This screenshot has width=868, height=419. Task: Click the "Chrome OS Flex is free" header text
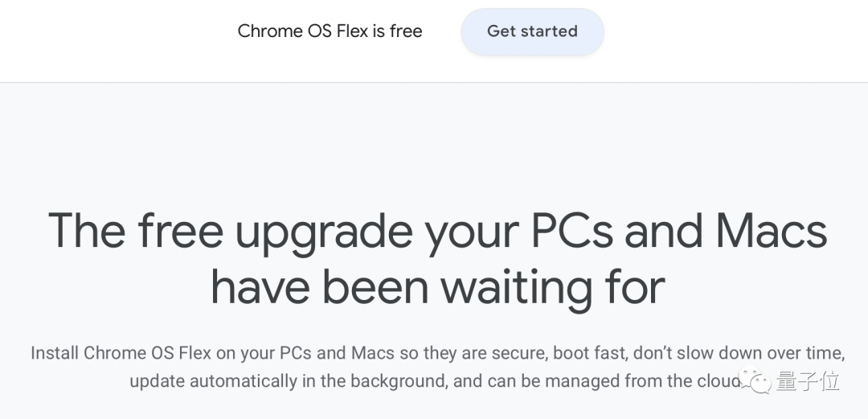pos(330,31)
